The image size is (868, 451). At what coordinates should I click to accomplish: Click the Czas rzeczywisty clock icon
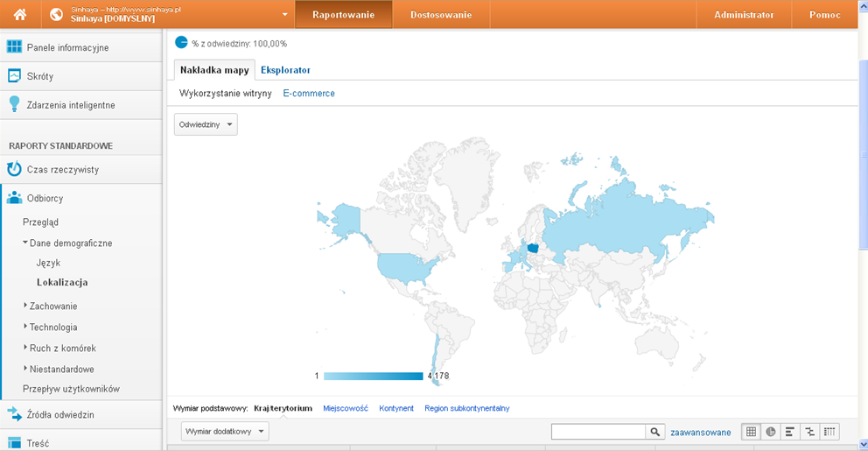pos(14,169)
